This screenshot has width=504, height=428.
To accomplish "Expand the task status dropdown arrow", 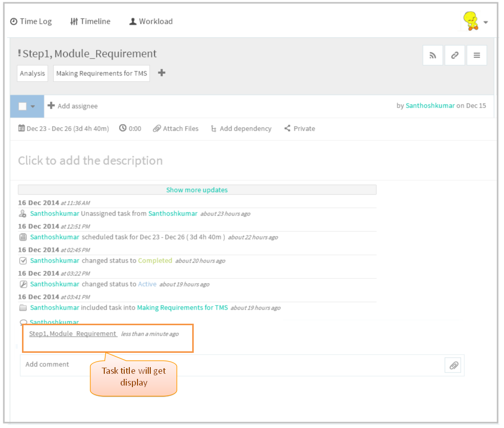I will click(x=33, y=106).
